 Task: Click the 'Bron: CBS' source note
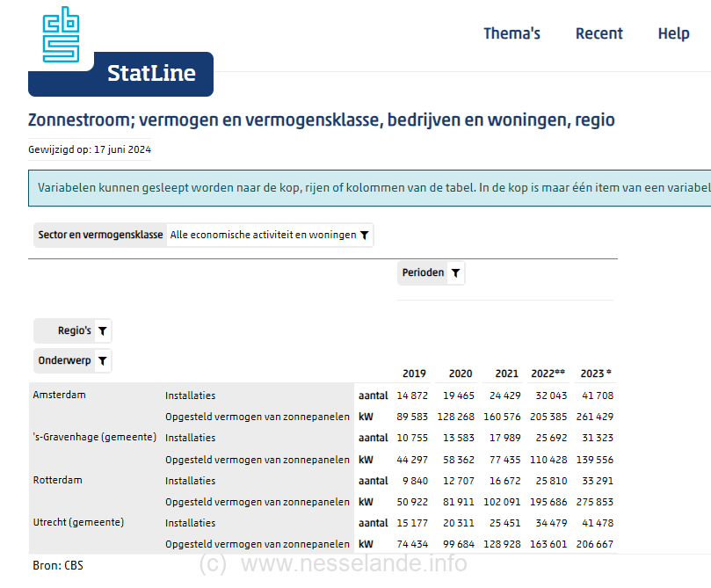[58, 566]
